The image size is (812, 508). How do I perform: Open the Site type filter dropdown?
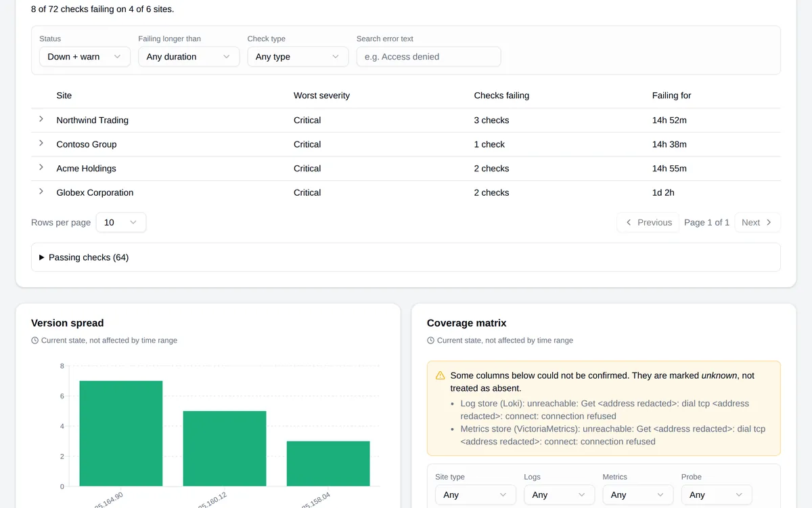tap(476, 495)
